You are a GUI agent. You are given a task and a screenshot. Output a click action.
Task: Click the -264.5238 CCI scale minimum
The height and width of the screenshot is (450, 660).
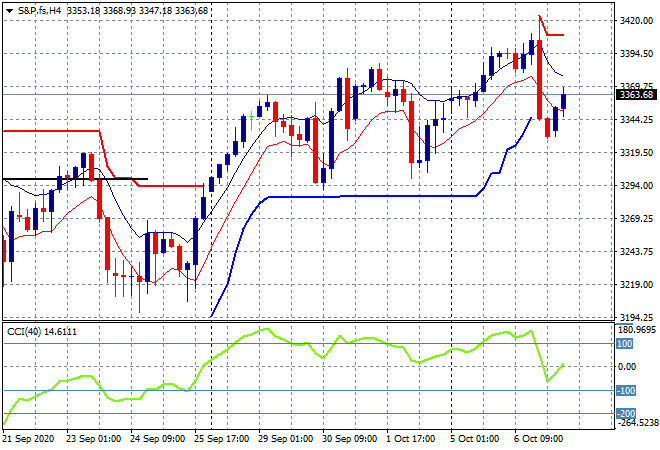pos(637,422)
